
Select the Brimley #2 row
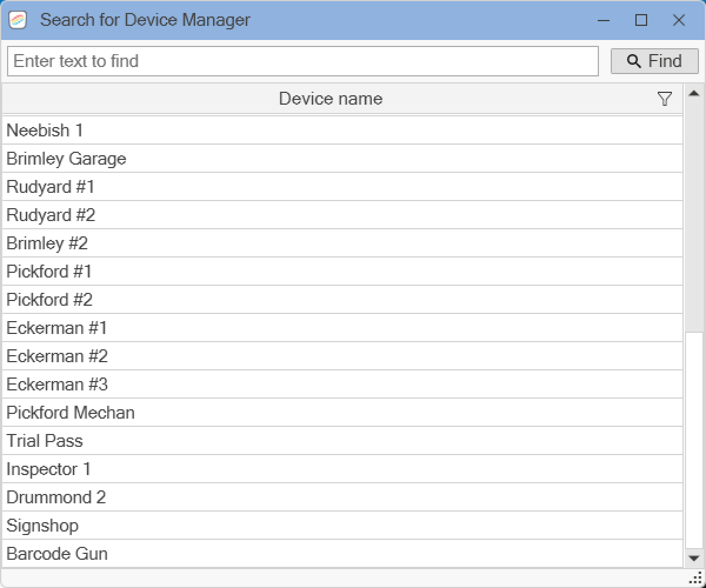[342, 243]
